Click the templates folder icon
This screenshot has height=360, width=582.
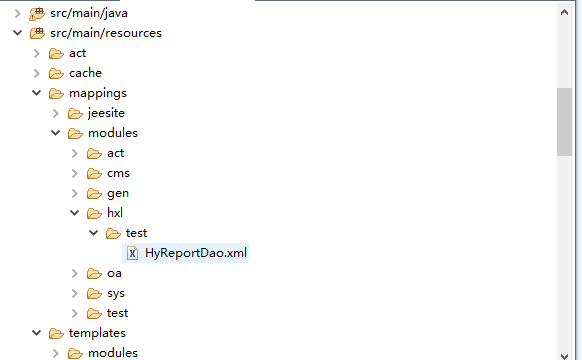pyautogui.click(x=56, y=334)
